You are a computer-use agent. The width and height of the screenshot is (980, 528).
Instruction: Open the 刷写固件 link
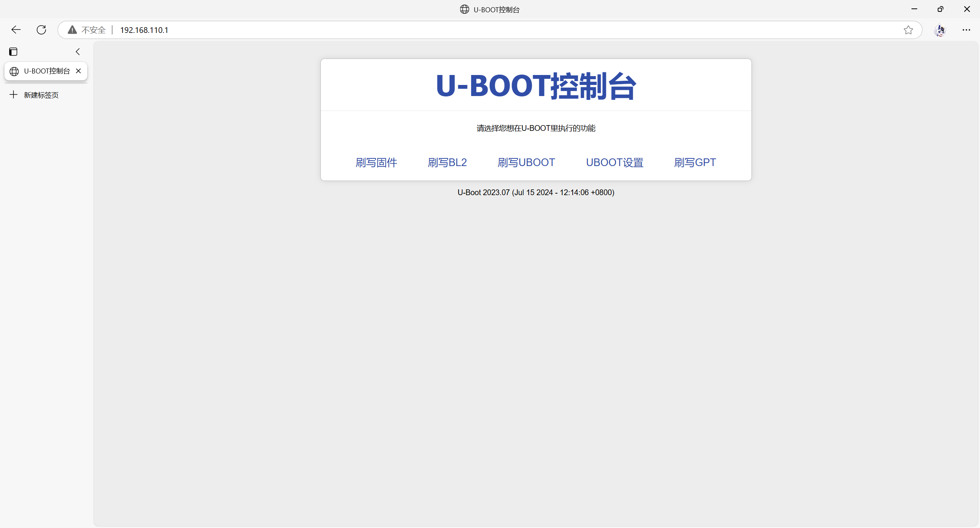pos(376,163)
